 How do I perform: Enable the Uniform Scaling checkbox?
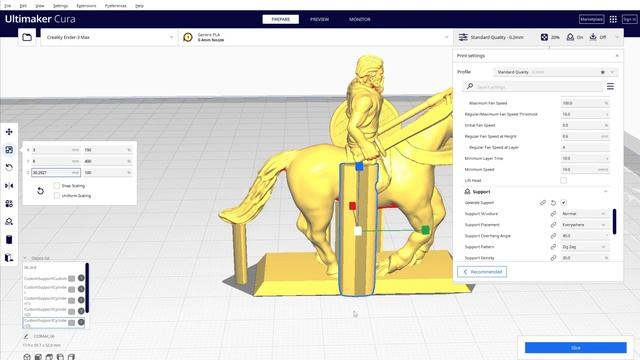57,196
